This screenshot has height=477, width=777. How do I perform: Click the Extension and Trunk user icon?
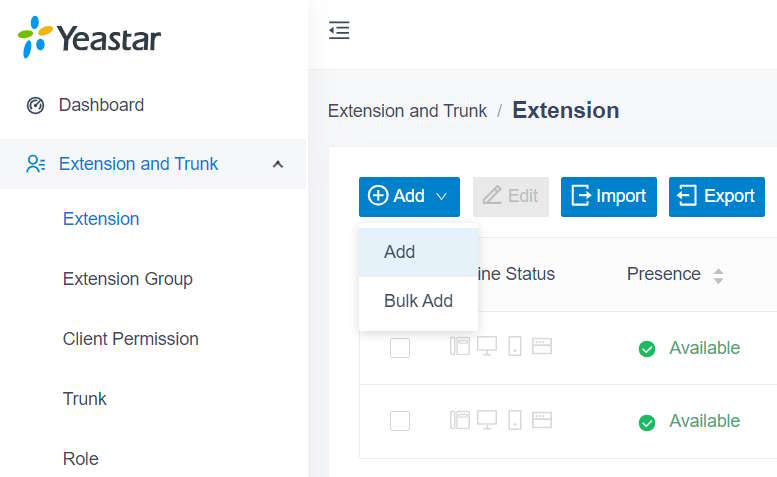(x=36, y=164)
